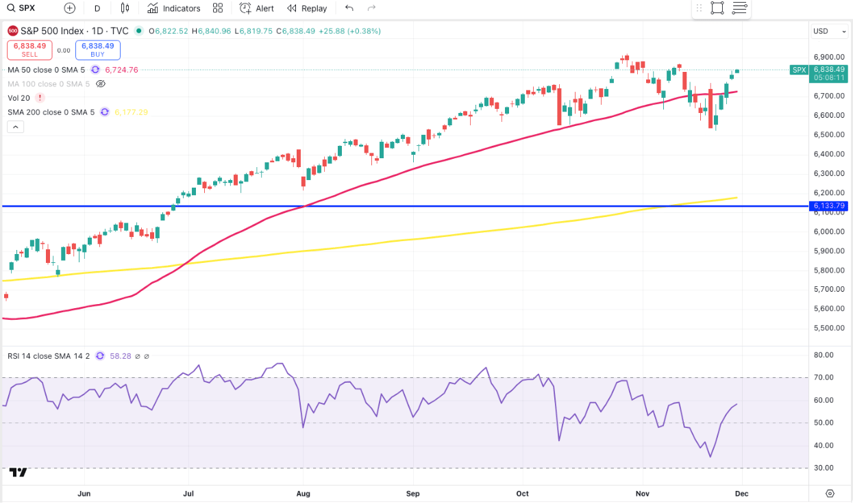
Task: Open the Indicators menu
Action: (x=174, y=8)
